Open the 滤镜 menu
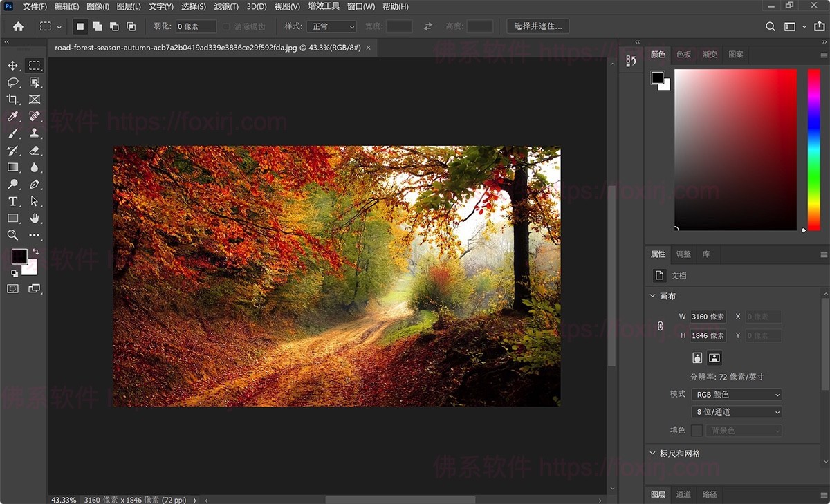 [x=225, y=6]
